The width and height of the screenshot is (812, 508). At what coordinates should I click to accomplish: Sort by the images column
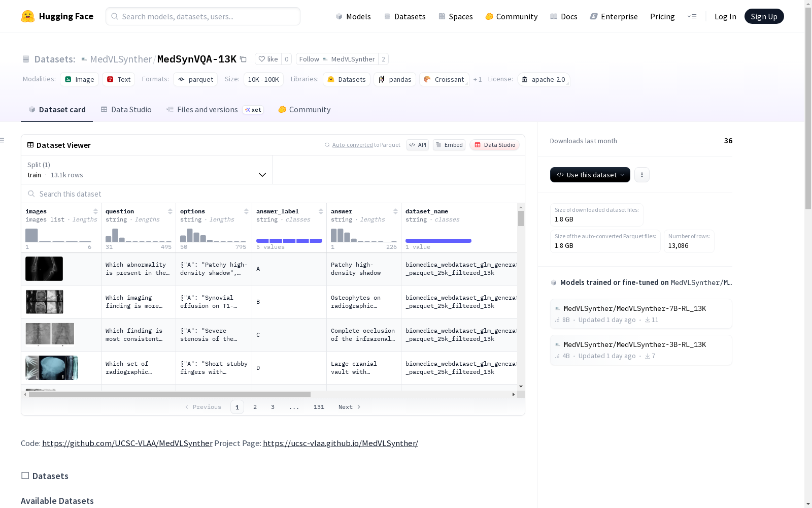pos(95,211)
